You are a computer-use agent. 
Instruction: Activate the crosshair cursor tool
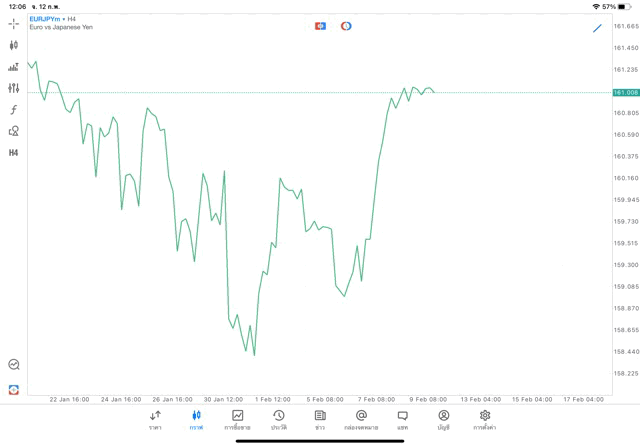point(14,23)
